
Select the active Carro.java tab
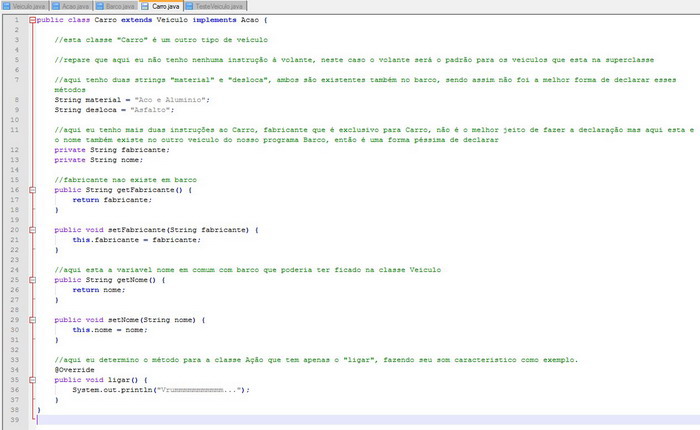[164, 6]
